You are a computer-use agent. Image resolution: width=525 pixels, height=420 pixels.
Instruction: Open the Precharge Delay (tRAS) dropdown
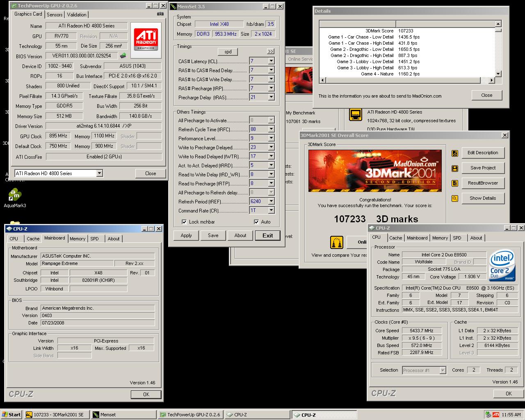[x=271, y=97]
